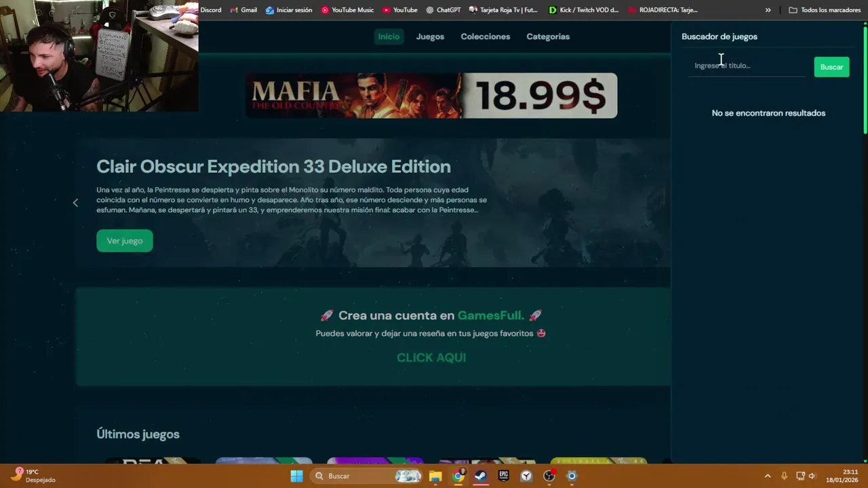Open the volume tray icon
The image size is (868, 488).
pos(812,476)
